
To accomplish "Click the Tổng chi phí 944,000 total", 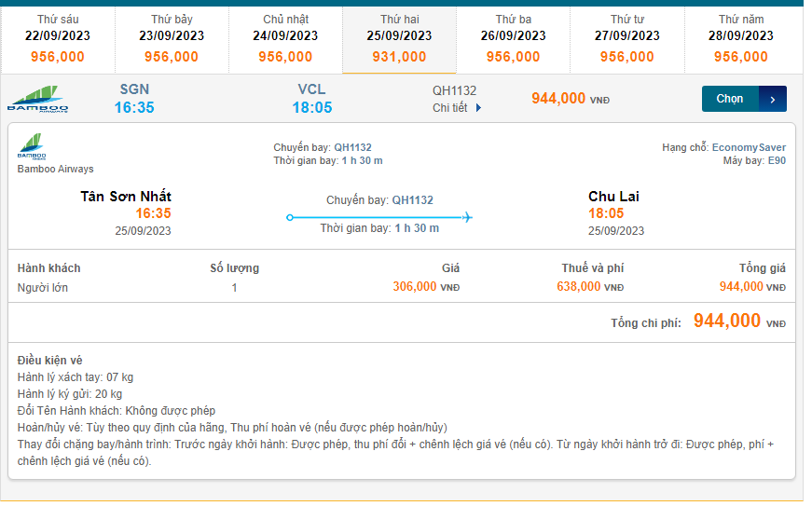I will pyautogui.click(x=727, y=321).
